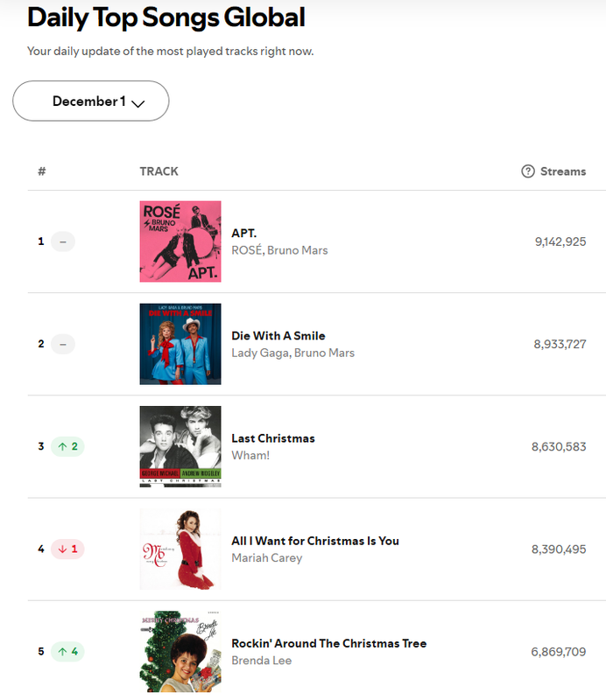The width and height of the screenshot is (606, 700).
Task: Open the Brenda Lee Christmas album cover
Action: [x=180, y=652]
